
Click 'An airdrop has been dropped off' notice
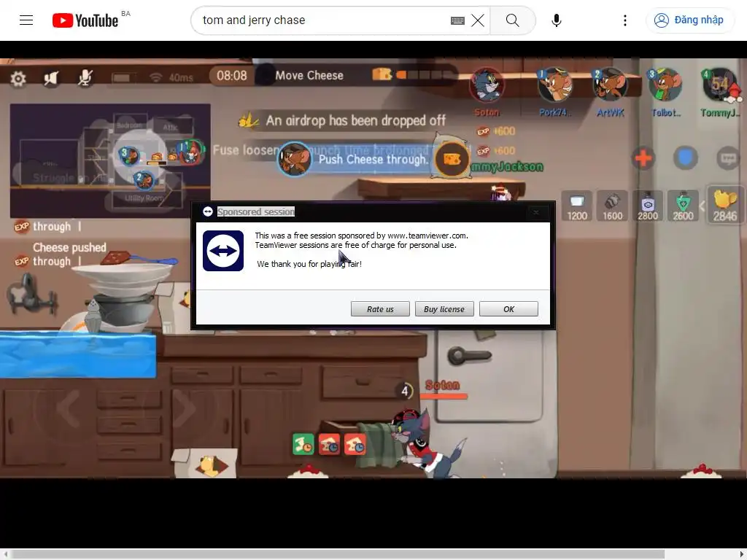[355, 120]
